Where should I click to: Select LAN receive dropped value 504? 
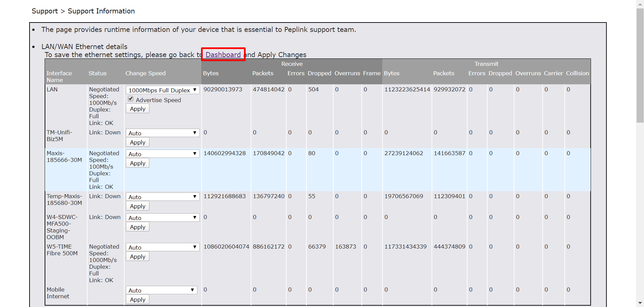pyautogui.click(x=313, y=89)
